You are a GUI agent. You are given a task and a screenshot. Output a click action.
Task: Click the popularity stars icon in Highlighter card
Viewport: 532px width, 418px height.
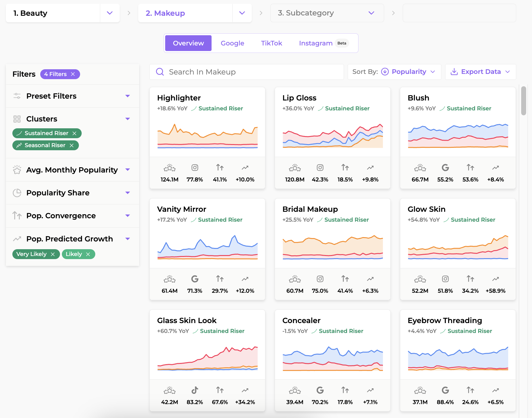(x=169, y=168)
